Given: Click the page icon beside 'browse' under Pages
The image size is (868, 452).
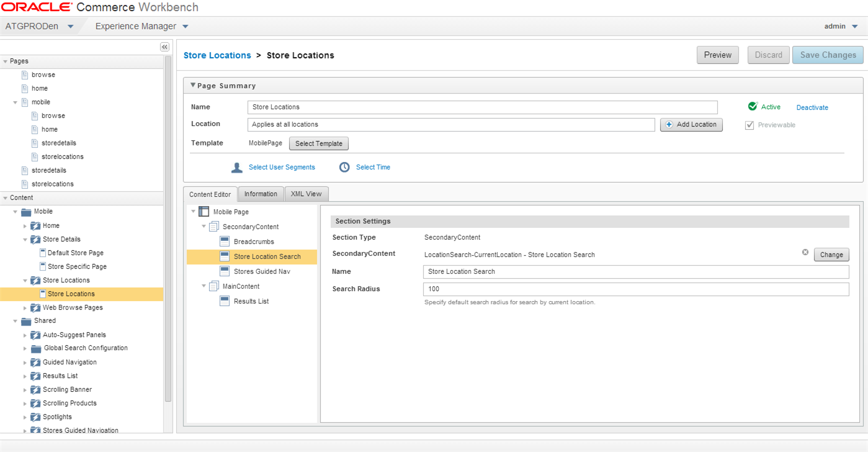Looking at the screenshot, I should pyautogui.click(x=25, y=75).
